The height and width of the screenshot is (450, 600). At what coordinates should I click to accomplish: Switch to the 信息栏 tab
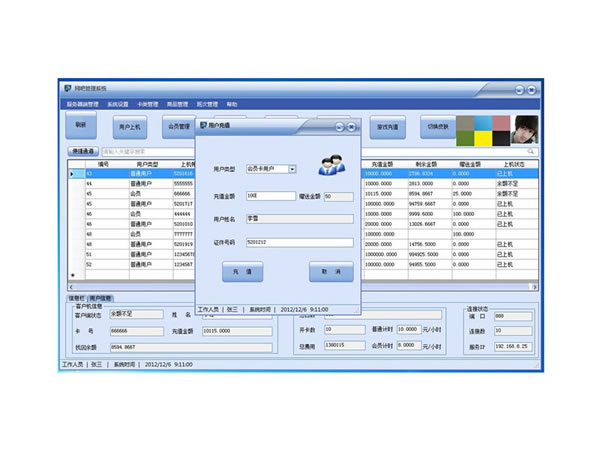77,298
